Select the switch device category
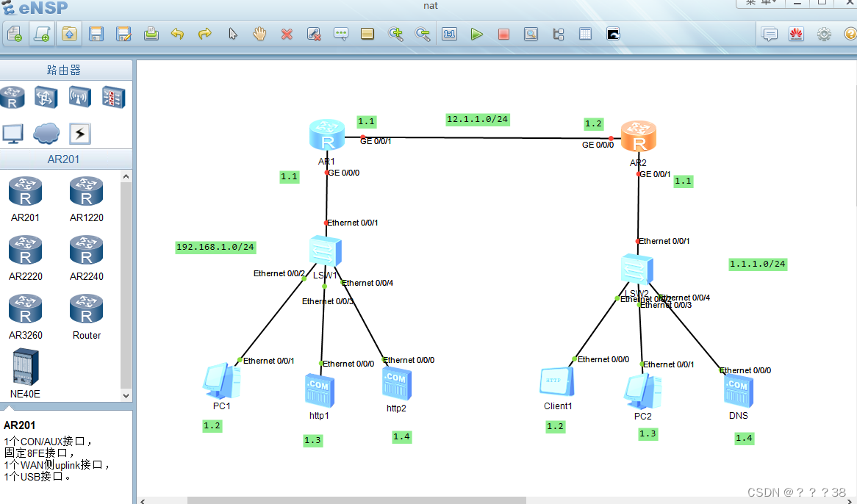Viewport: 857px width, 504px height. coord(46,97)
